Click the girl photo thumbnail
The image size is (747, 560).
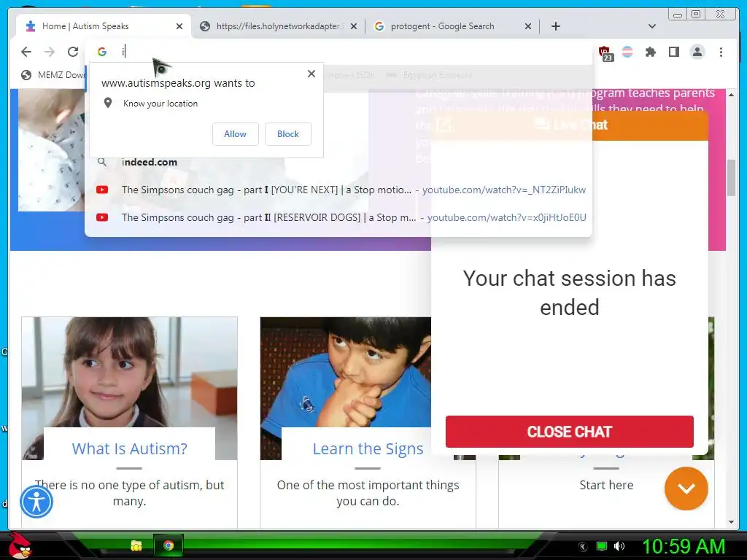[129, 373]
